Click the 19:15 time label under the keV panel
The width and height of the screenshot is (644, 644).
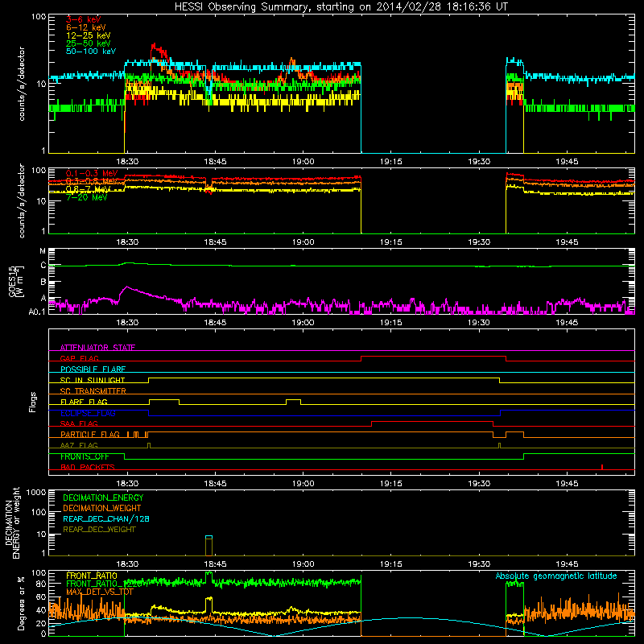[x=391, y=162]
